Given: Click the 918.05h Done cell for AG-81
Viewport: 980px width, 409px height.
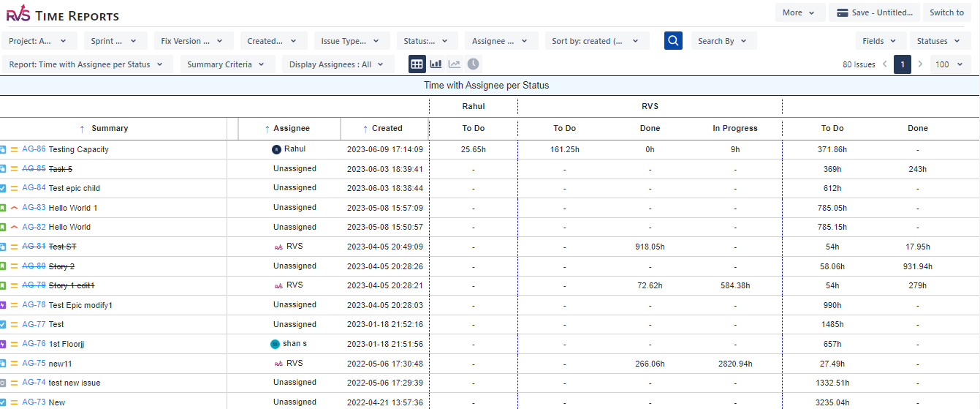Looking at the screenshot, I should (x=650, y=247).
